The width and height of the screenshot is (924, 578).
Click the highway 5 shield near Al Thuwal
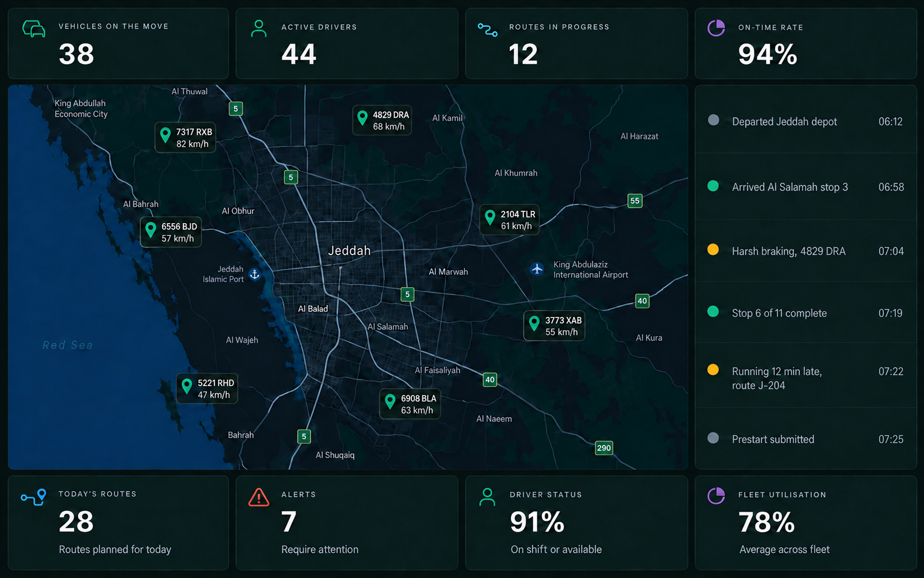(236, 108)
